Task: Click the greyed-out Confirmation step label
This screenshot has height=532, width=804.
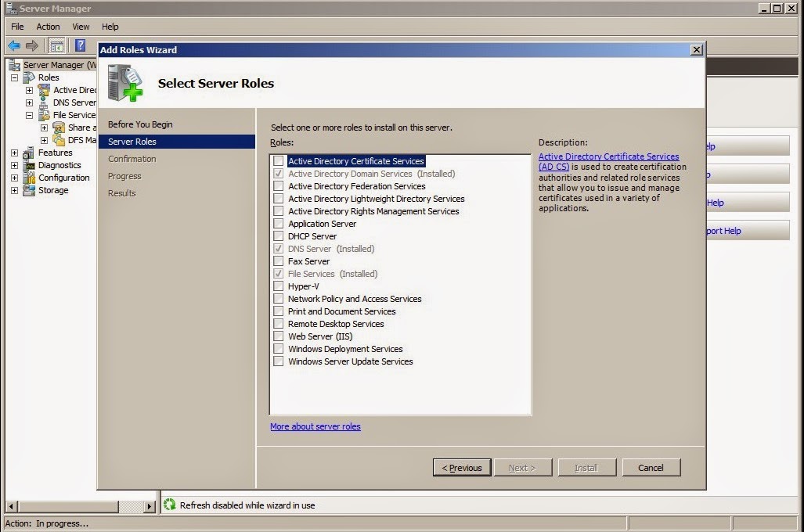Action: pos(132,159)
